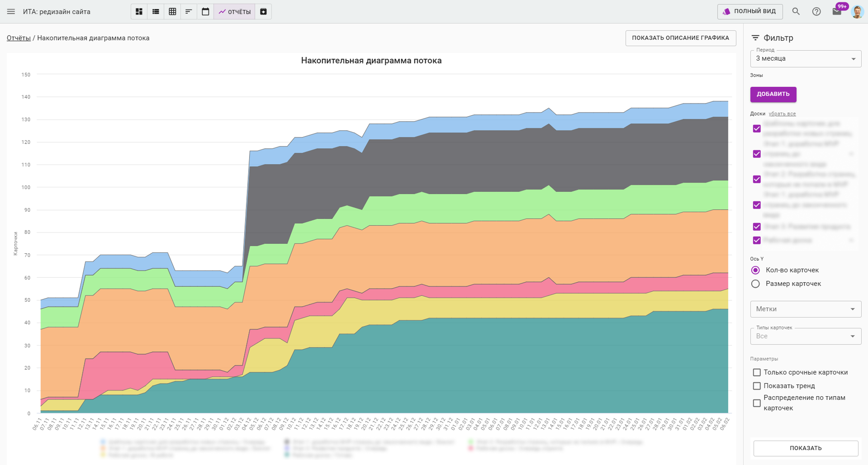Open the help question mark icon
The height and width of the screenshot is (465, 868).
pos(816,12)
